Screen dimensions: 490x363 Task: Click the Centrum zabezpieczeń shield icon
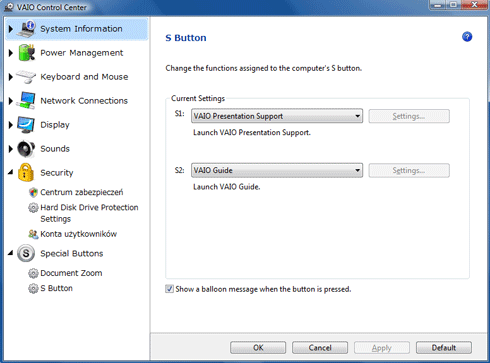point(33,192)
